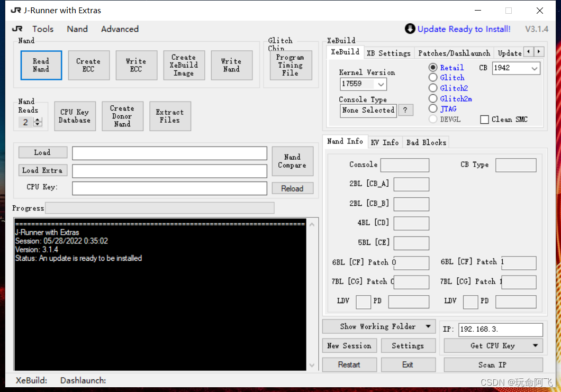The image size is (561, 392).
Task: Click Create Donor Nand button
Action: [122, 116]
